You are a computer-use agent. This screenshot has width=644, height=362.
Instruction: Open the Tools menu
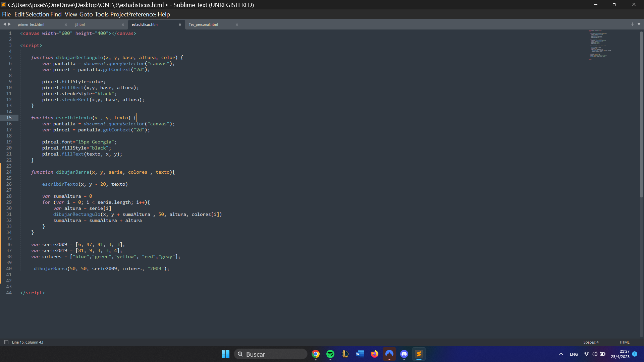pos(102,14)
